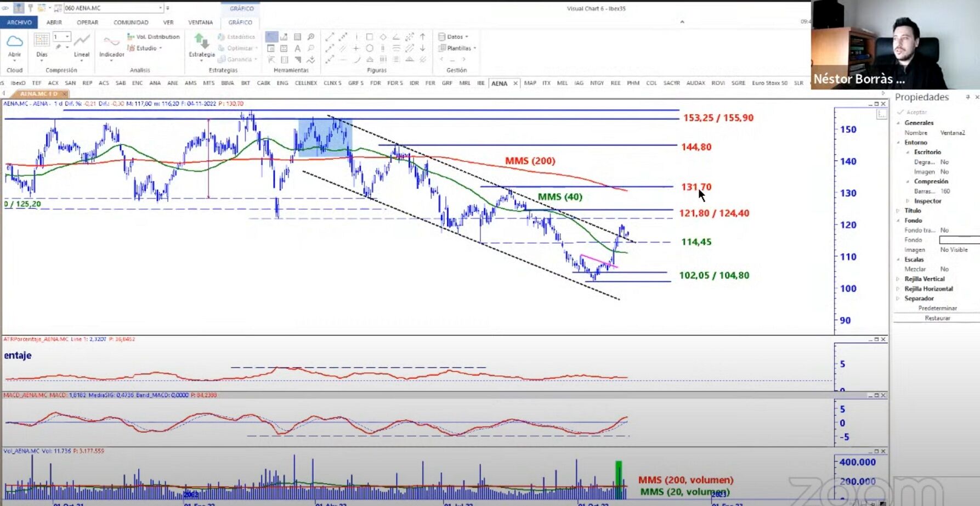
Task: Click the Mezclar value No
Action: pyautogui.click(x=944, y=269)
